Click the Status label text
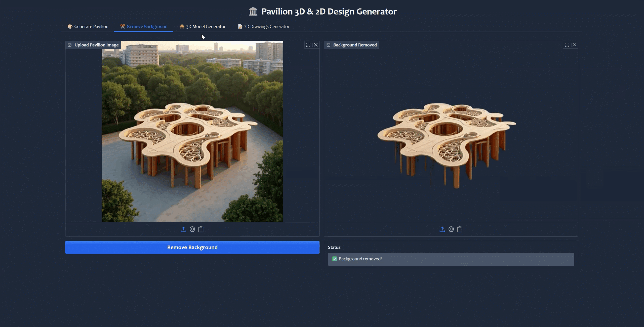The height and width of the screenshot is (327, 644). [334, 247]
